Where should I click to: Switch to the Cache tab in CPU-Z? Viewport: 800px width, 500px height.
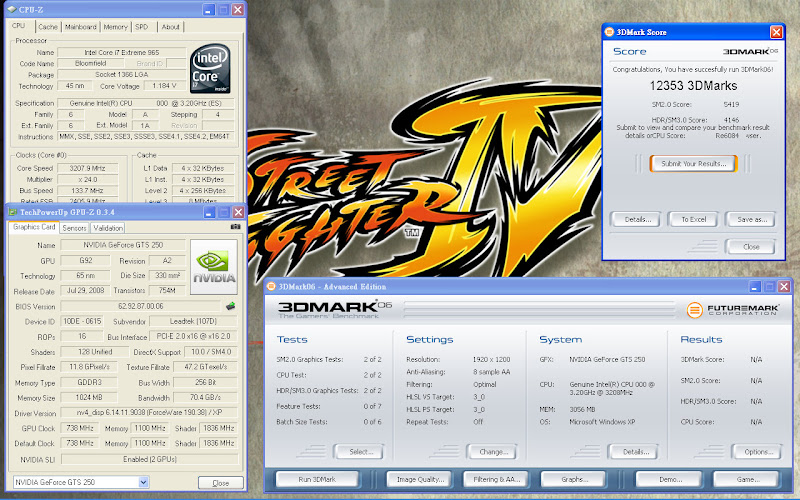click(x=48, y=27)
